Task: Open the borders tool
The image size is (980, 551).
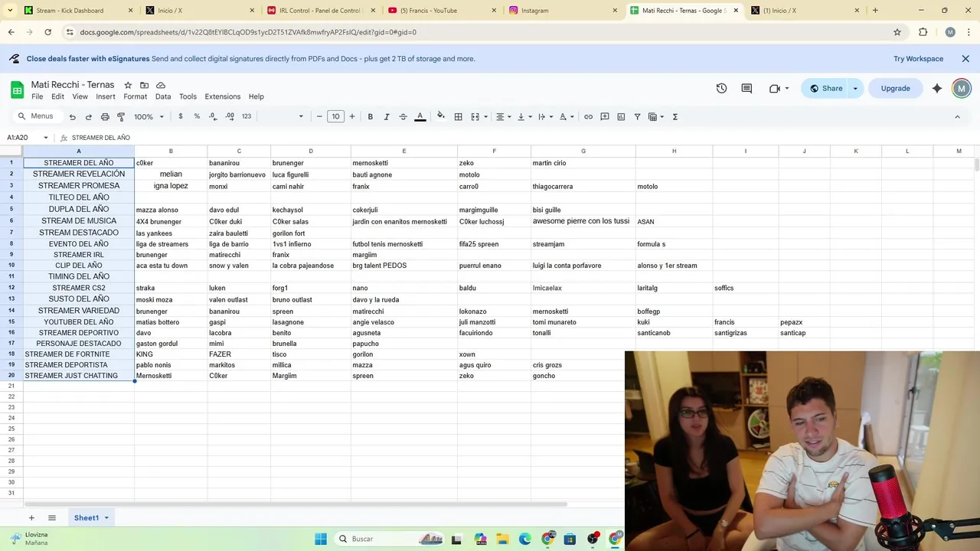Action: coord(458,116)
